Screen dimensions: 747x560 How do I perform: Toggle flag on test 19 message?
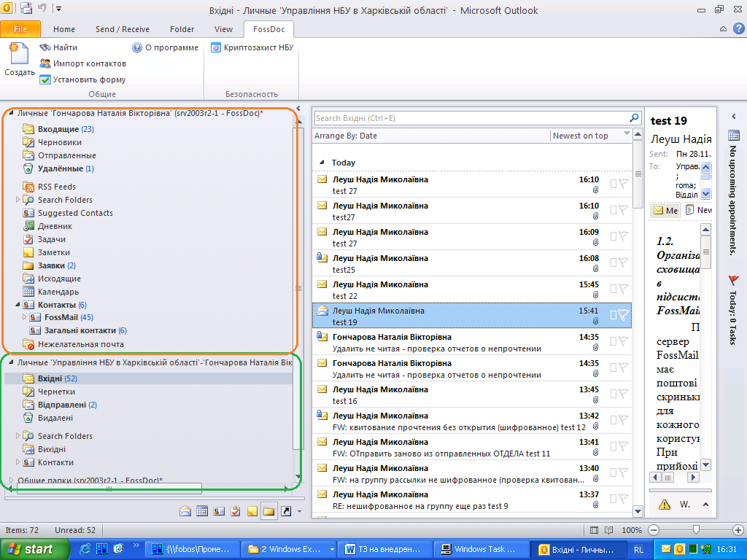click(624, 314)
